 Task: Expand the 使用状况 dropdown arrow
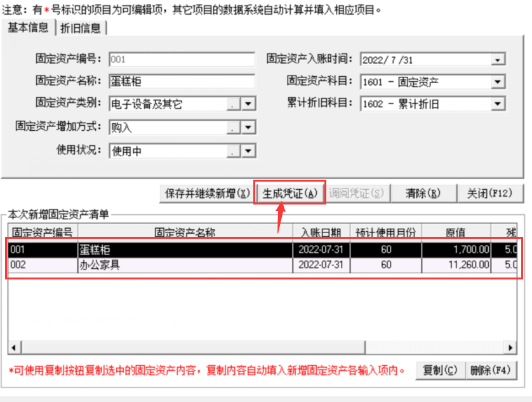pyautogui.click(x=248, y=151)
